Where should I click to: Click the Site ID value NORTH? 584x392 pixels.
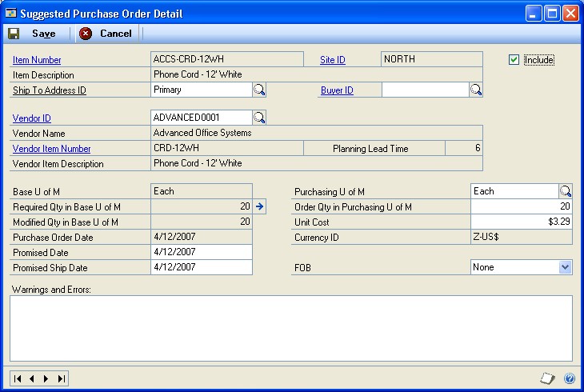pyautogui.click(x=432, y=59)
